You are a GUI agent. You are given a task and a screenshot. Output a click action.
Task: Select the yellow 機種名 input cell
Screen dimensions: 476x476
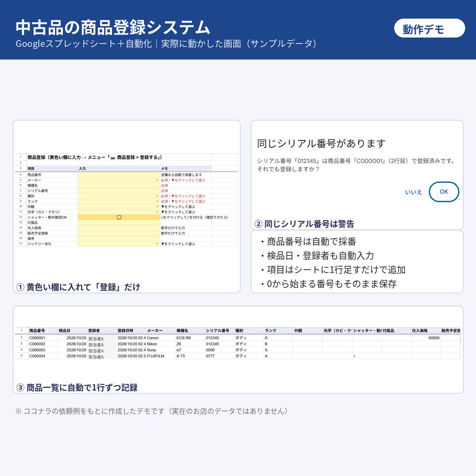coord(119,186)
